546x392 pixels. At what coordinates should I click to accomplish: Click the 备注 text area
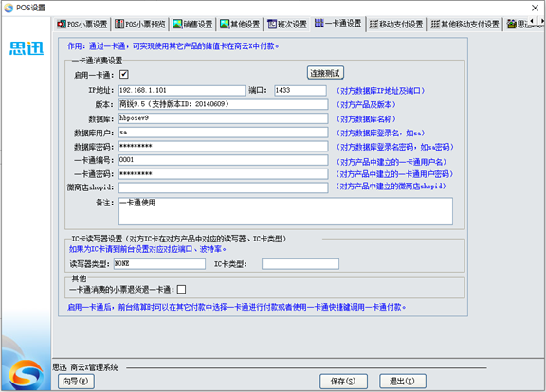tap(285, 211)
